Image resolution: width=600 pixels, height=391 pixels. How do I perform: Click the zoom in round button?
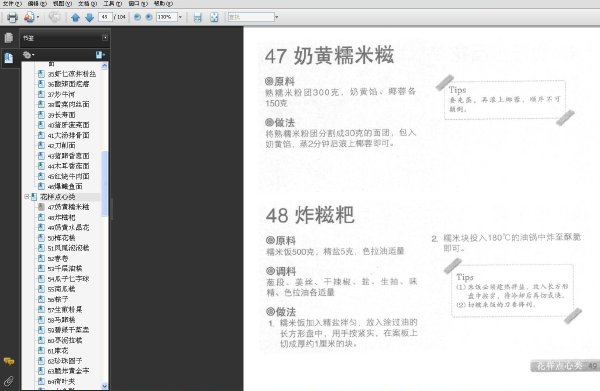pos(149,17)
